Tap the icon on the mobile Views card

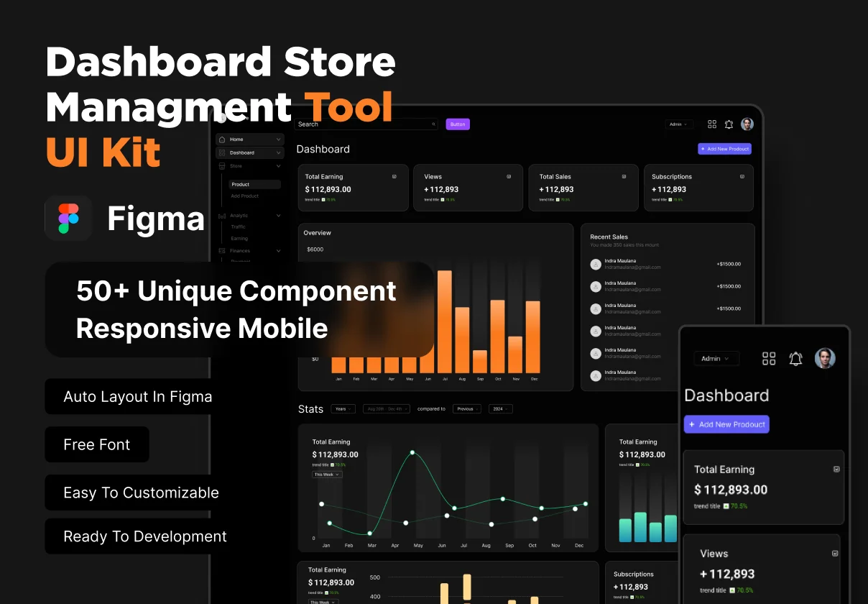click(x=835, y=554)
